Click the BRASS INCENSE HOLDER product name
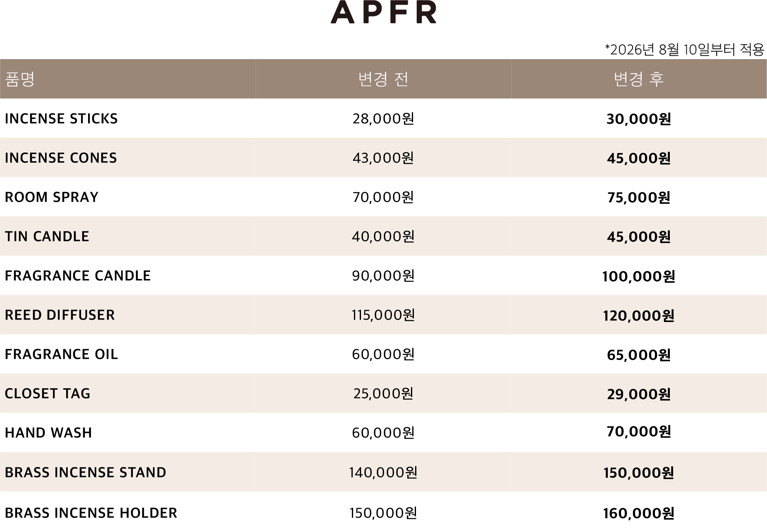The image size is (767, 532). click(x=91, y=513)
